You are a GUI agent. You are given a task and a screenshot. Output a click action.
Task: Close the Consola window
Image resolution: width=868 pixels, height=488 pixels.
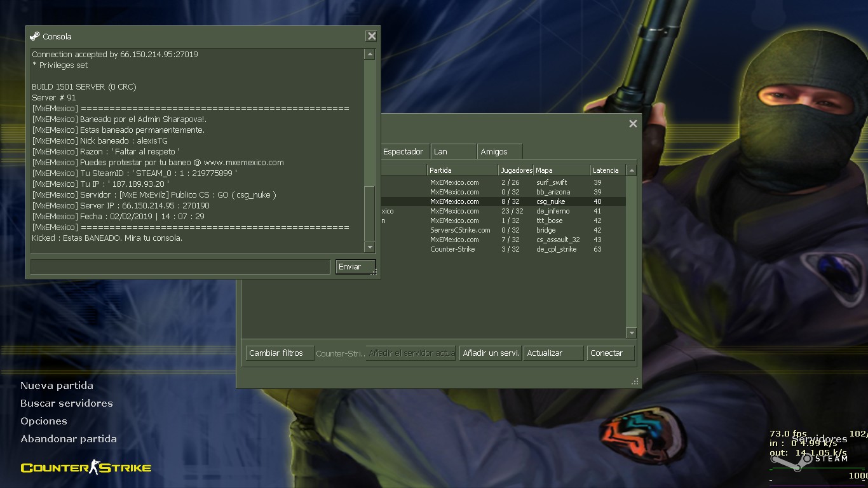point(371,36)
